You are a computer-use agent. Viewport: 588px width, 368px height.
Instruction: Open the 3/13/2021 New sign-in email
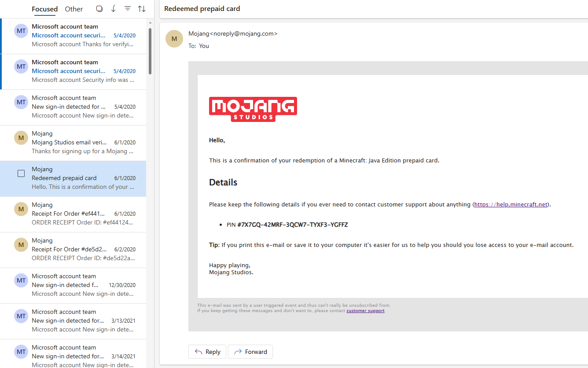click(x=73, y=321)
